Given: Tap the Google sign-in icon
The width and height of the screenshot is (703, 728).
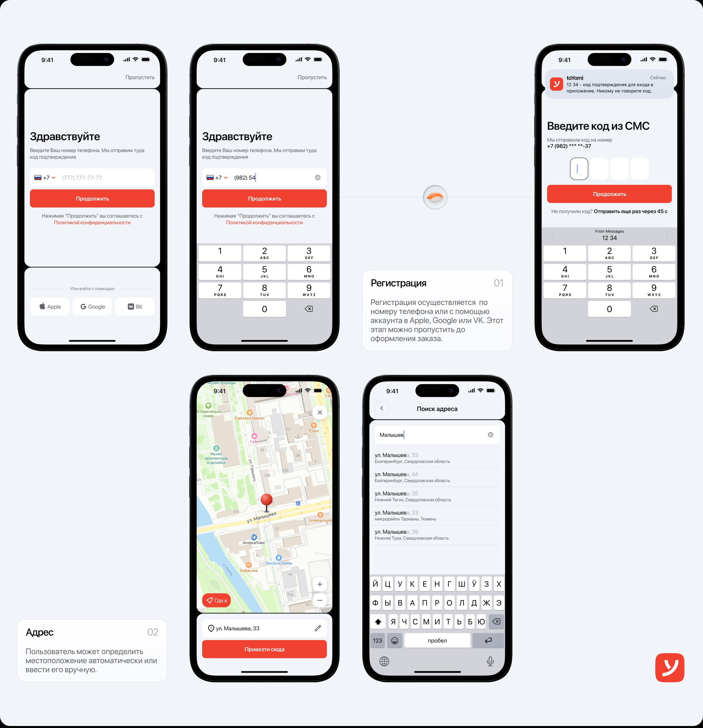Looking at the screenshot, I should point(92,307).
